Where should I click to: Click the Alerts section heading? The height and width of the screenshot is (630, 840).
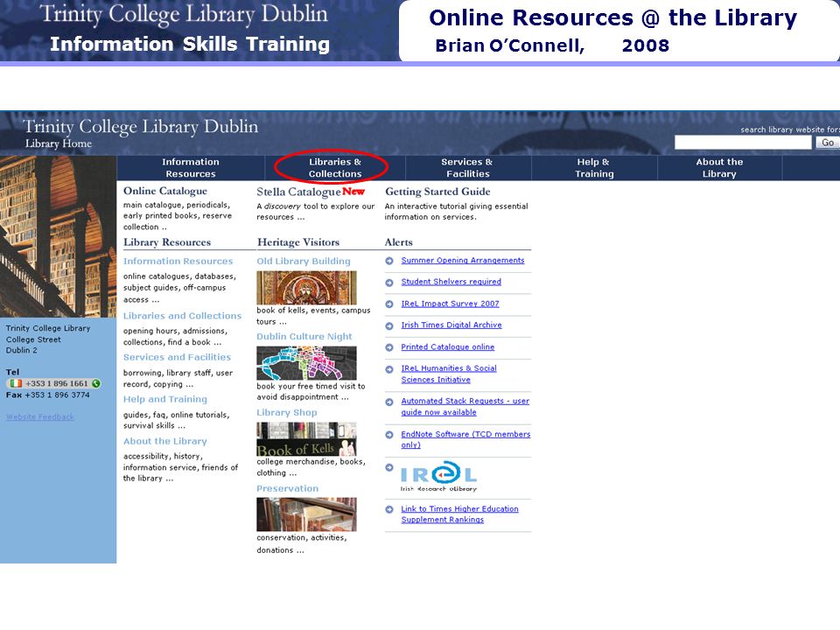pos(399,242)
